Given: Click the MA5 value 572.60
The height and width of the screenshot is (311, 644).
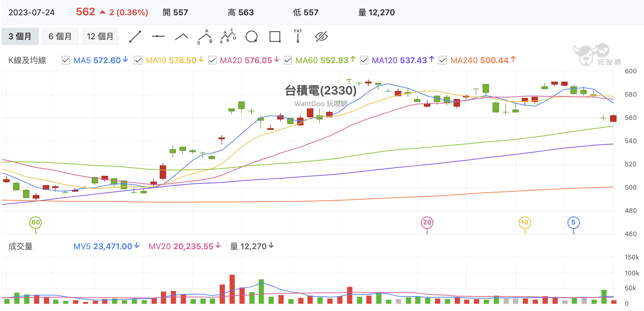Looking at the screenshot, I should tap(107, 60).
